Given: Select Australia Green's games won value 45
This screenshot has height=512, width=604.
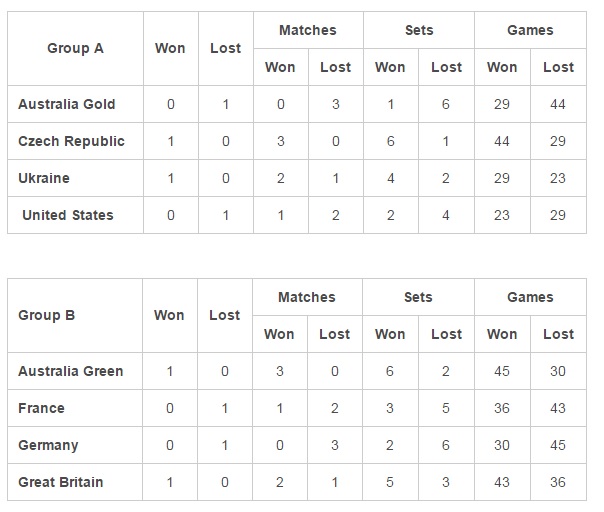Looking at the screenshot, I should click(502, 371).
